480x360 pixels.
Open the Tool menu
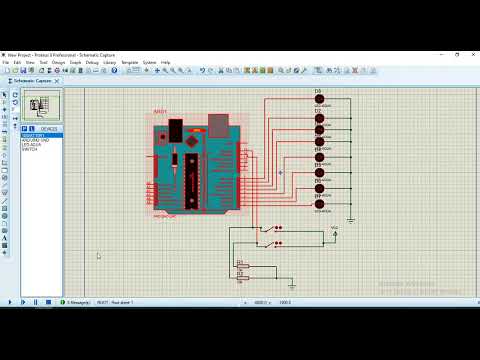point(44,62)
